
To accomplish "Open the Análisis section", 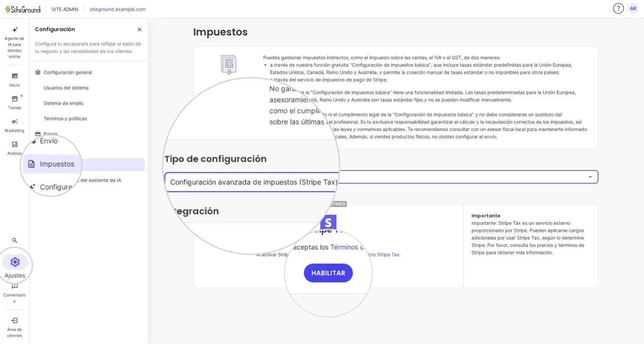I will (x=14, y=148).
